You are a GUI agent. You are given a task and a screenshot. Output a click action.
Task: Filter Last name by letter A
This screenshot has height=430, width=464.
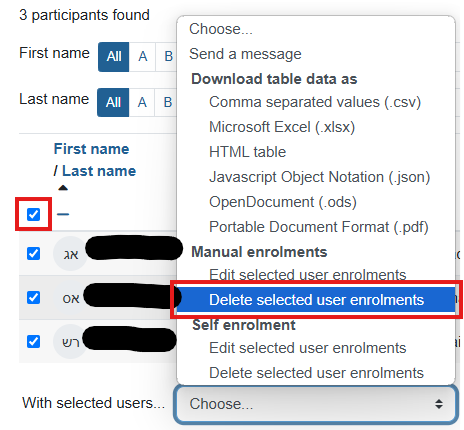(142, 102)
